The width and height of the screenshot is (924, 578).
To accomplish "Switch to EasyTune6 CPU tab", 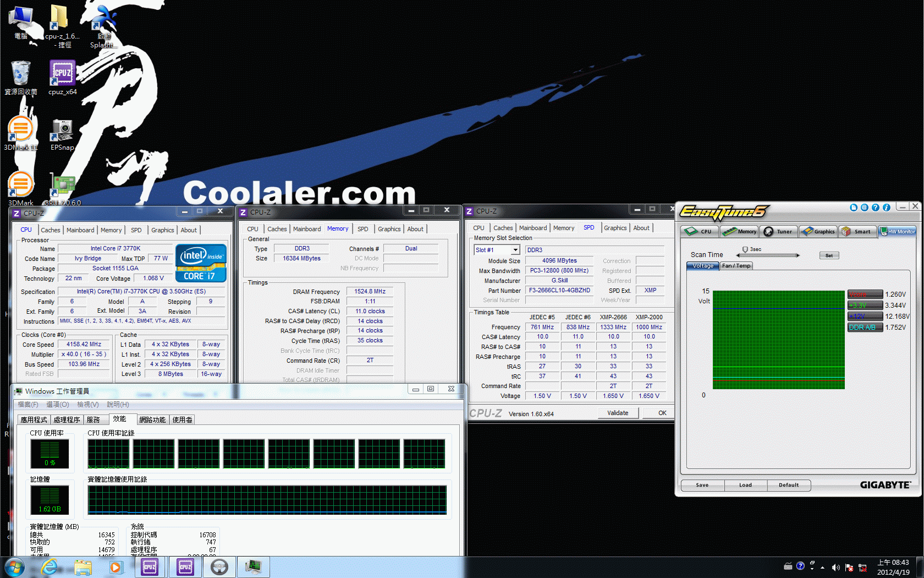I will [700, 231].
